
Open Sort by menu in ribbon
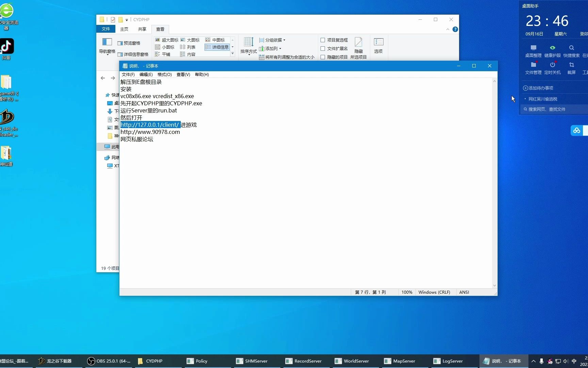point(248,46)
